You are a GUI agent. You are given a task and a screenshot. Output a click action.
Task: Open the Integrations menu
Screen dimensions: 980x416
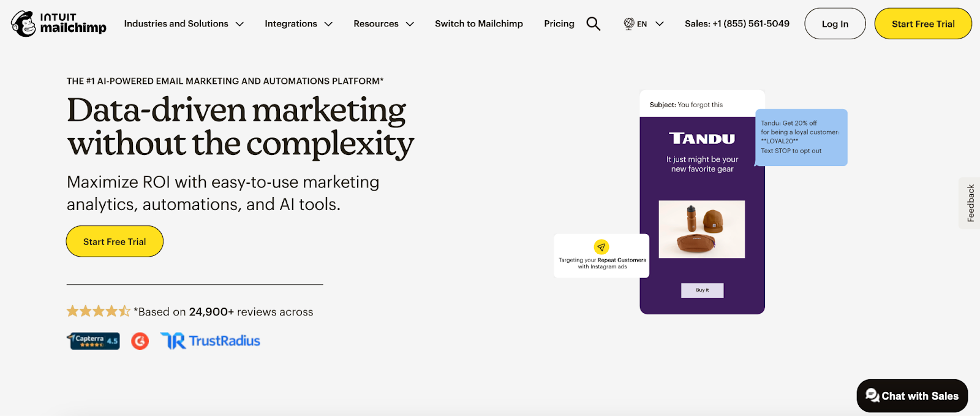click(298, 24)
